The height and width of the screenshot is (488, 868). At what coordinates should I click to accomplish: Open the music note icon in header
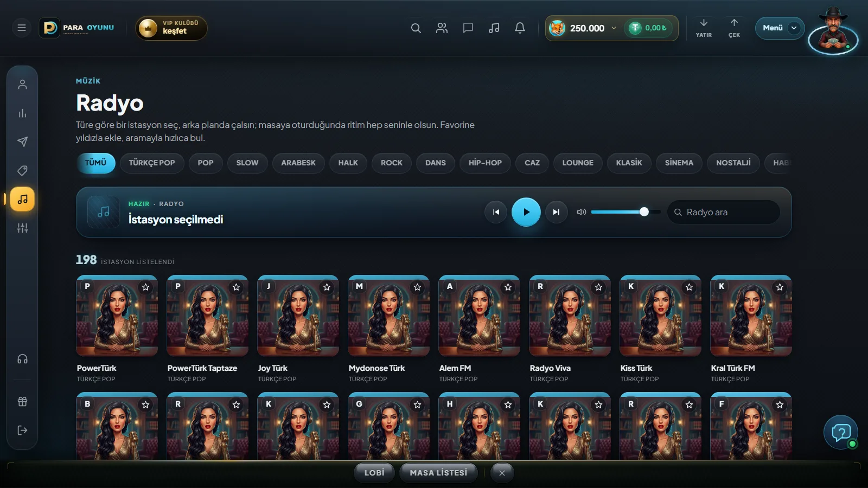(494, 28)
